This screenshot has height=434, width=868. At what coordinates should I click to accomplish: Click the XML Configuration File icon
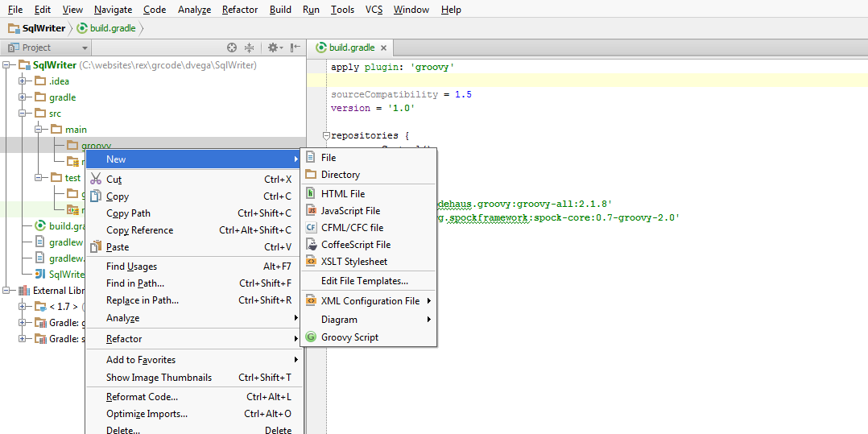coord(311,301)
